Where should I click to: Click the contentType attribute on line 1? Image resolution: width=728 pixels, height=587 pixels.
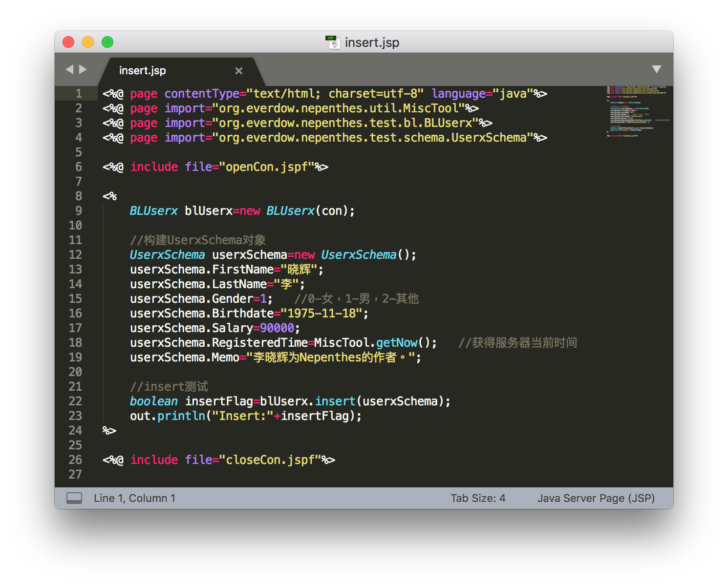202,93
